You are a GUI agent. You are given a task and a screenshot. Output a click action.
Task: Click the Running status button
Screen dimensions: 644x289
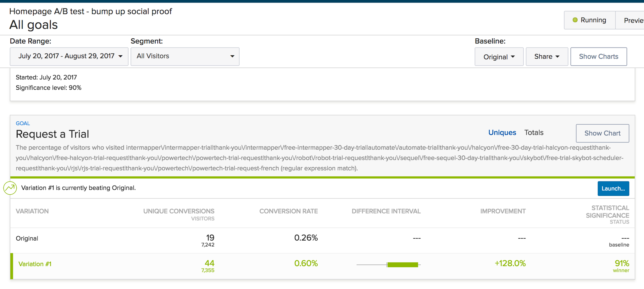pos(590,20)
